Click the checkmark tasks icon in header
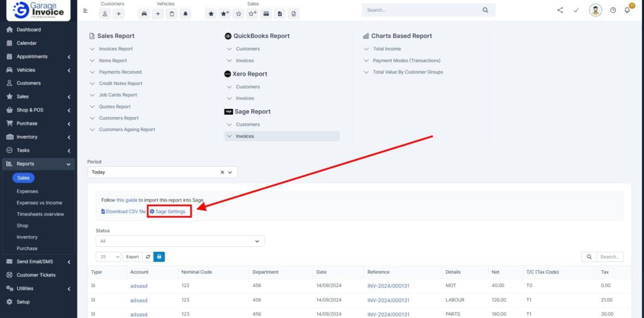The height and width of the screenshot is (318, 644). click(x=576, y=10)
